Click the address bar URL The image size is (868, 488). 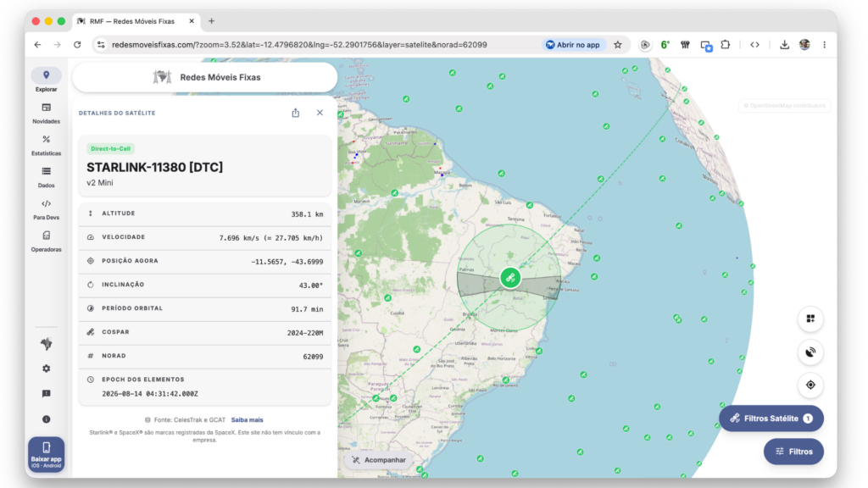299,45
